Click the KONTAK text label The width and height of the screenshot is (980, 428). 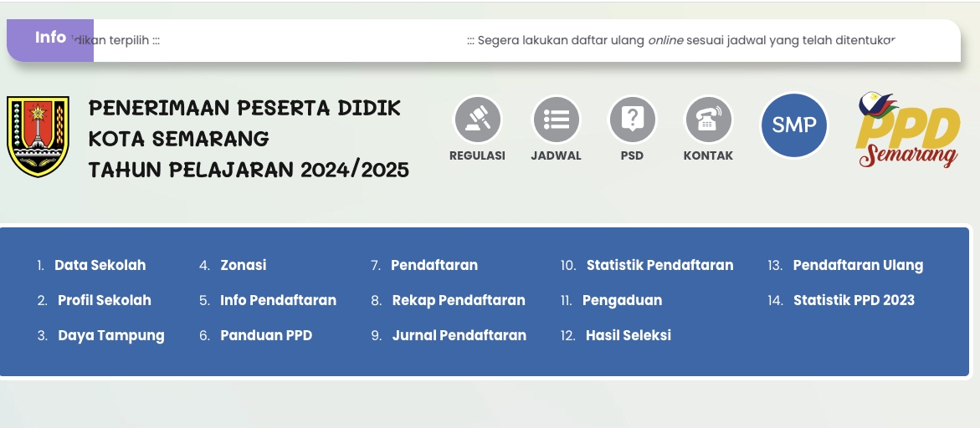point(708,156)
